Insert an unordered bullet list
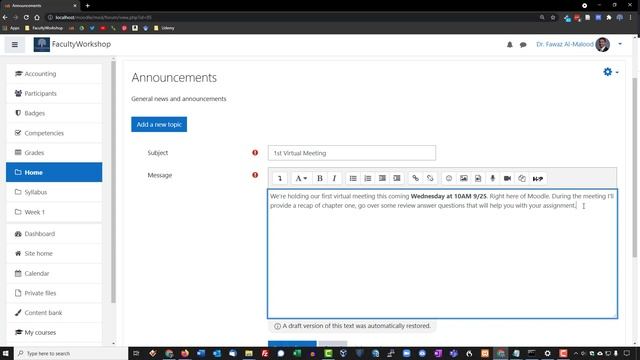 353,178
